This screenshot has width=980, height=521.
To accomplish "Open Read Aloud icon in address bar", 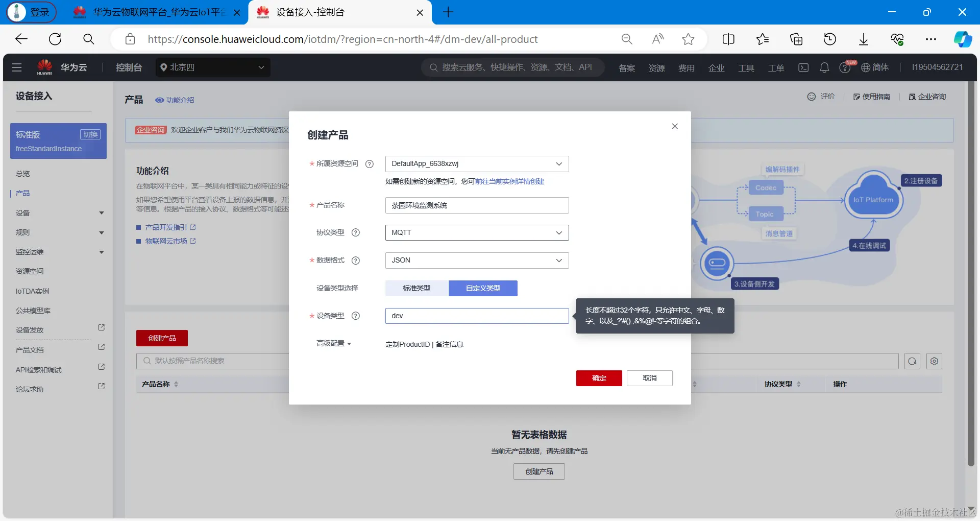I will [658, 39].
